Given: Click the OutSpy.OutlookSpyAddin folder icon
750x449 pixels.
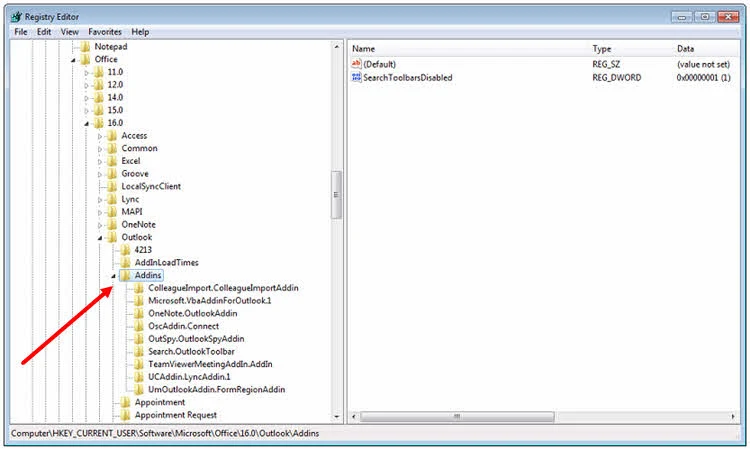Looking at the screenshot, I should pos(139,339).
